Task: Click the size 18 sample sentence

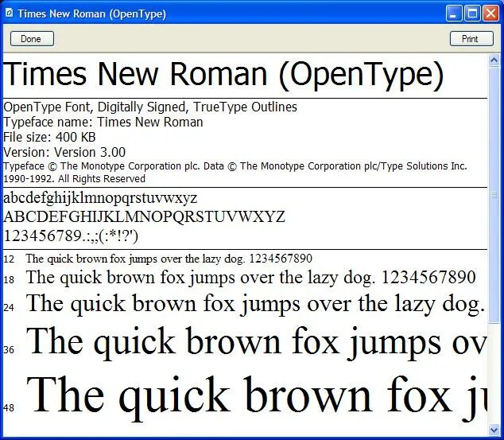Action: [x=250, y=278]
